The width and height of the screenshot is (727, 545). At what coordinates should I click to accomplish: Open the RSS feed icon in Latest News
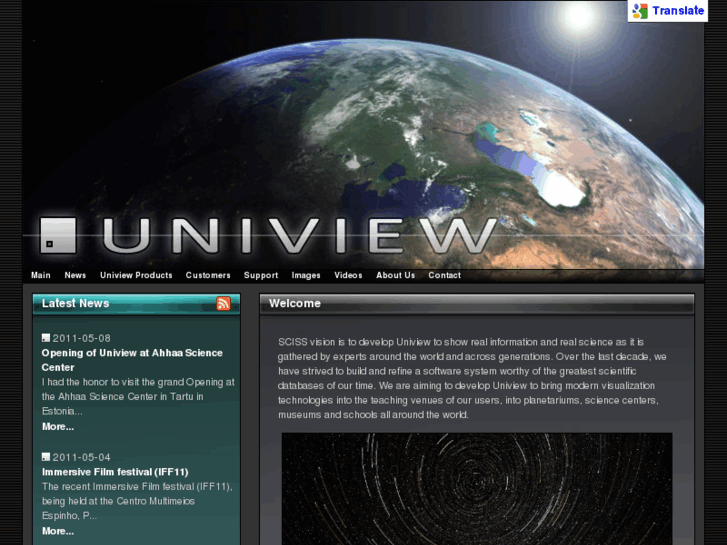223,303
